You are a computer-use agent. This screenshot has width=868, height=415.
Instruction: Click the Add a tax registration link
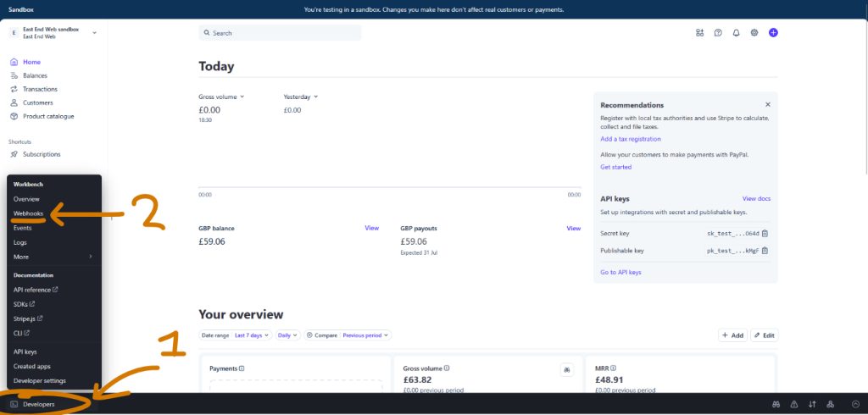631,139
